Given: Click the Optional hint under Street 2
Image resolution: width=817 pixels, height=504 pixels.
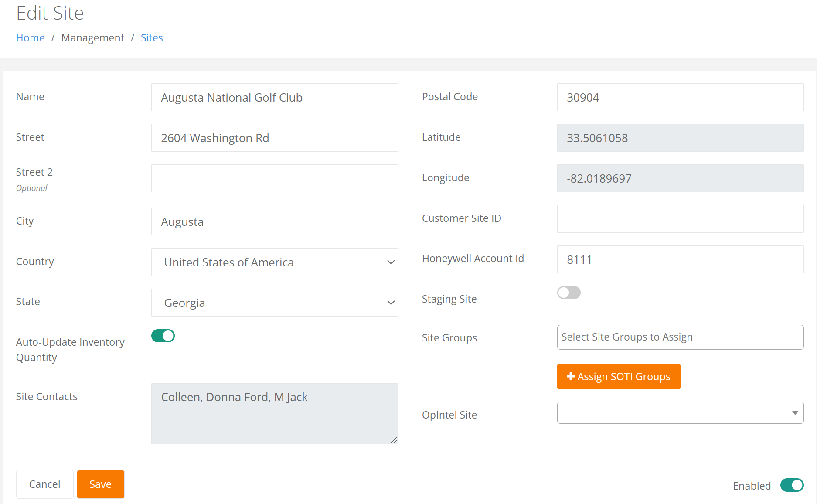Looking at the screenshot, I should pyautogui.click(x=32, y=188).
